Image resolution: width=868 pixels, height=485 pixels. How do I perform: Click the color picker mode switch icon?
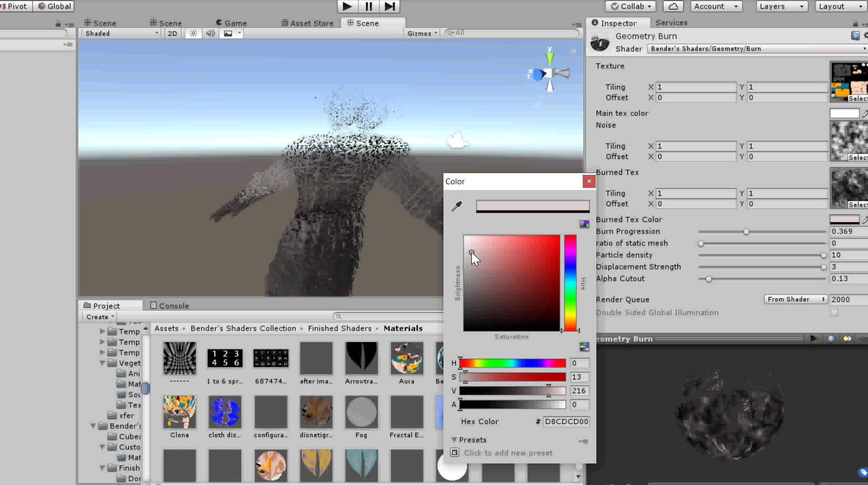584,224
